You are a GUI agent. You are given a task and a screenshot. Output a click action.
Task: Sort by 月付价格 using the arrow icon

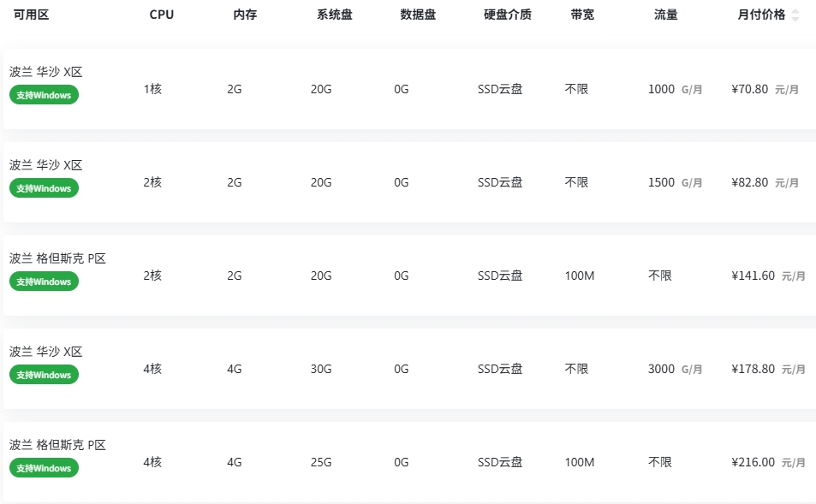click(795, 15)
